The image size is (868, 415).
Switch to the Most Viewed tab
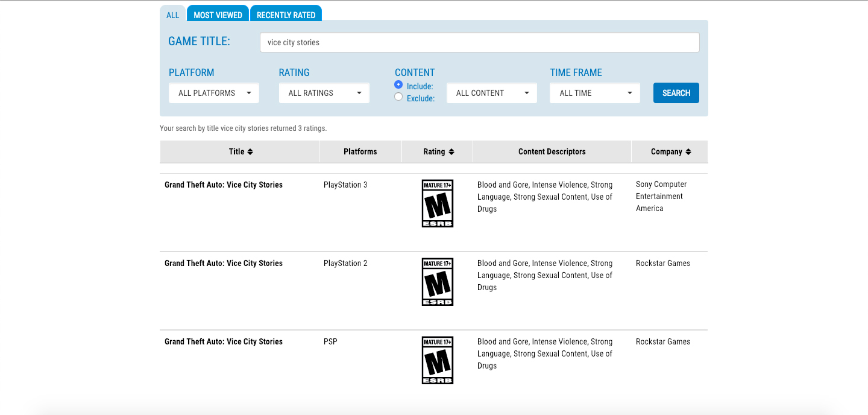tap(218, 14)
